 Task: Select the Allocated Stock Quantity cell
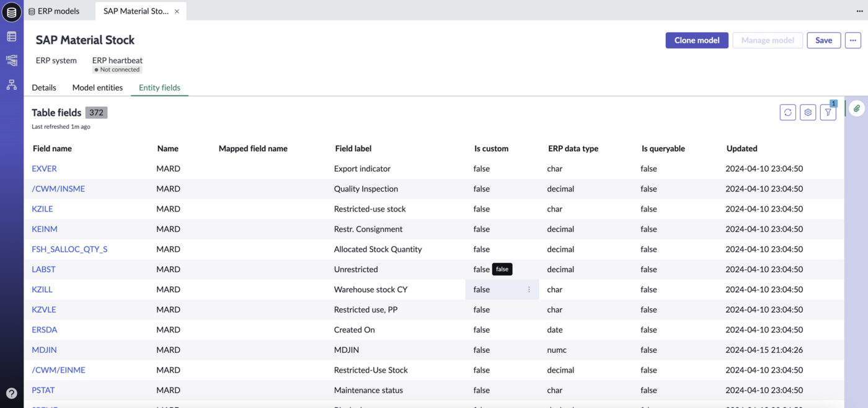378,249
